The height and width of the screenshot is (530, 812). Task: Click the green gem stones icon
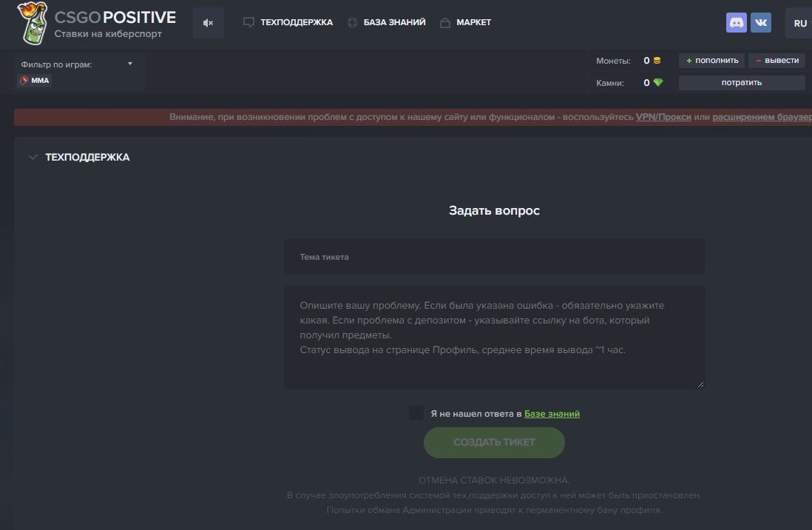click(x=657, y=83)
